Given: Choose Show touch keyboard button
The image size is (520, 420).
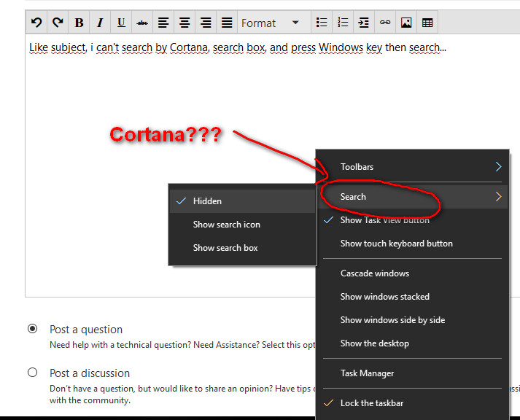Looking at the screenshot, I should point(413,244).
